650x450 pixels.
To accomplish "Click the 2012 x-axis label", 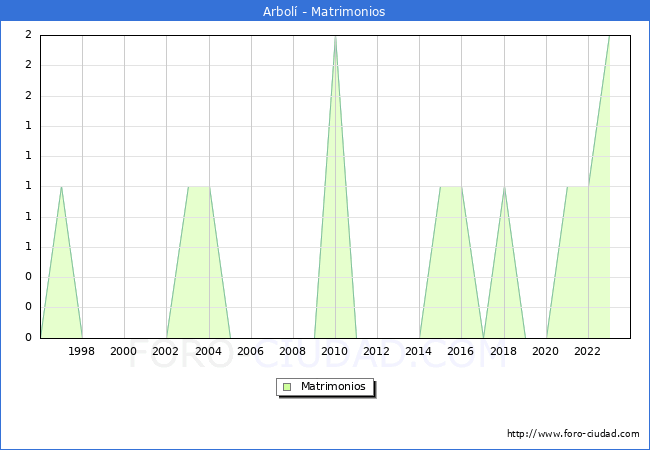I will [377, 351].
